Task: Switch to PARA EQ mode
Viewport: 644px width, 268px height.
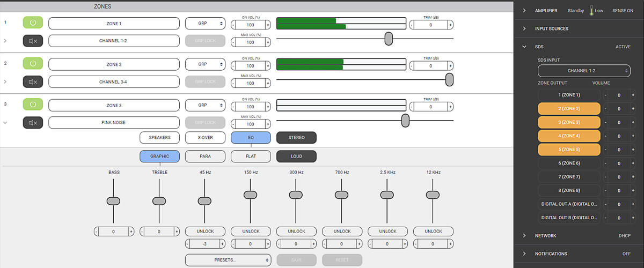Action: pyautogui.click(x=205, y=157)
